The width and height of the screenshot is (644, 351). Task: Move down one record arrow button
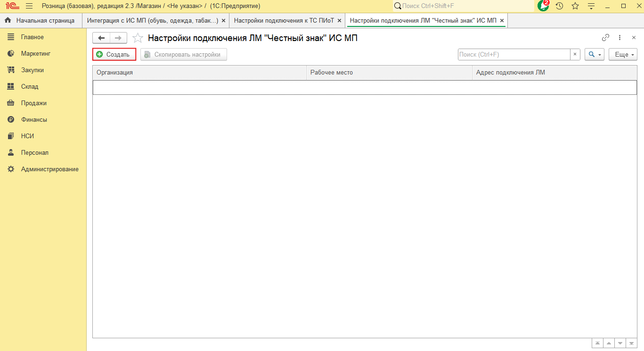[x=620, y=343]
